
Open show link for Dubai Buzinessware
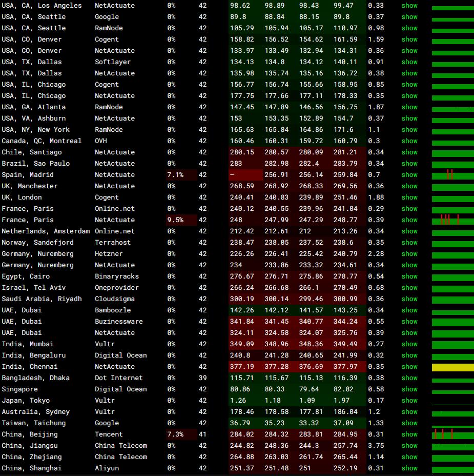click(x=409, y=322)
